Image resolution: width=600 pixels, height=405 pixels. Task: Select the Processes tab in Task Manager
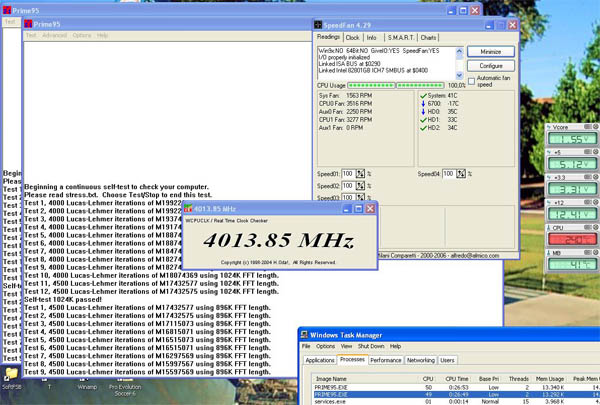click(x=352, y=359)
